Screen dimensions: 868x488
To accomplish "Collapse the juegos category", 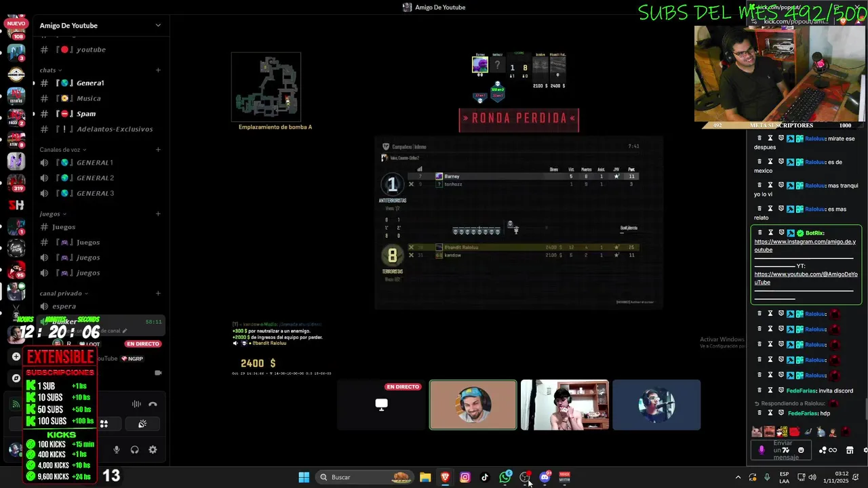I will tap(52, 214).
